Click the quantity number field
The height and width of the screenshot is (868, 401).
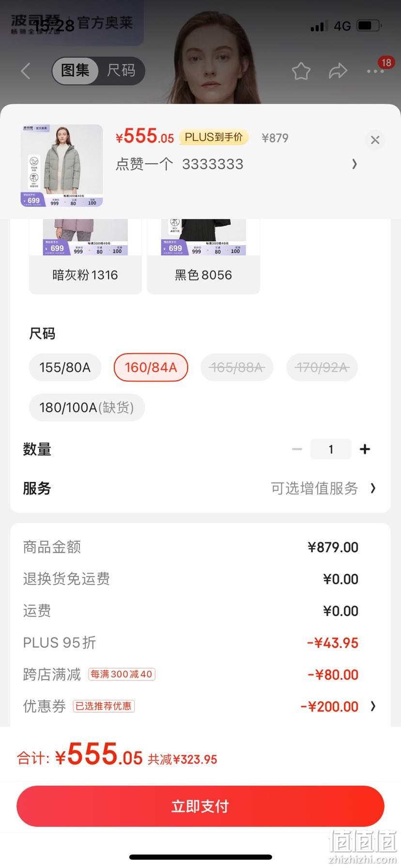coord(331,449)
